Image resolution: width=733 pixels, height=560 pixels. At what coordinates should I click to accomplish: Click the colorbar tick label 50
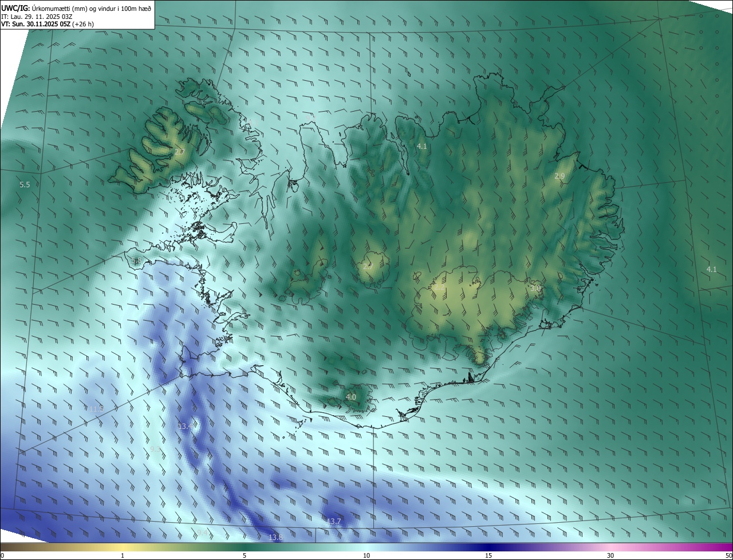point(728,555)
